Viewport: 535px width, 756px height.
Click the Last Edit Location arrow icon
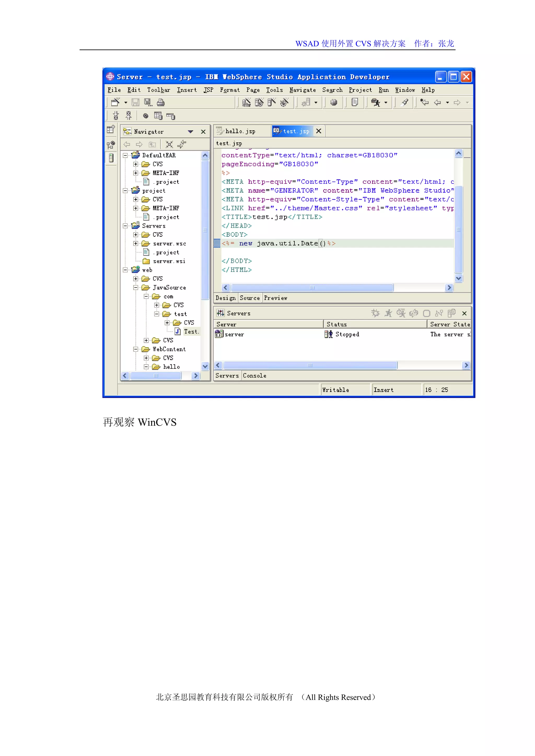[x=425, y=102]
